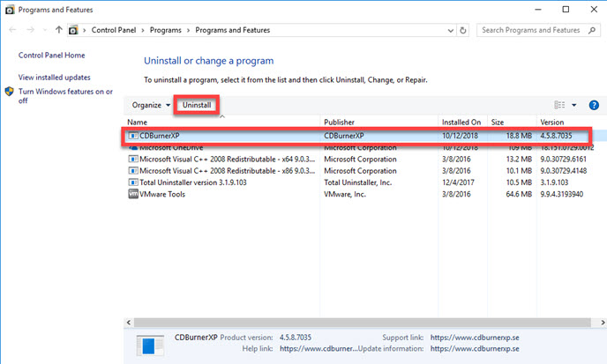Open help with the question mark icon

(x=594, y=105)
